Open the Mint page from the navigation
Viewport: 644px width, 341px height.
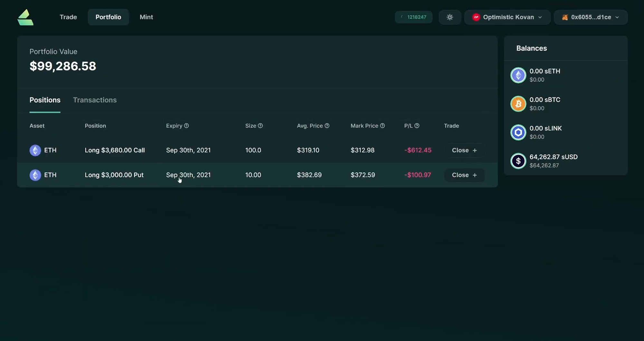[x=146, y=17]
